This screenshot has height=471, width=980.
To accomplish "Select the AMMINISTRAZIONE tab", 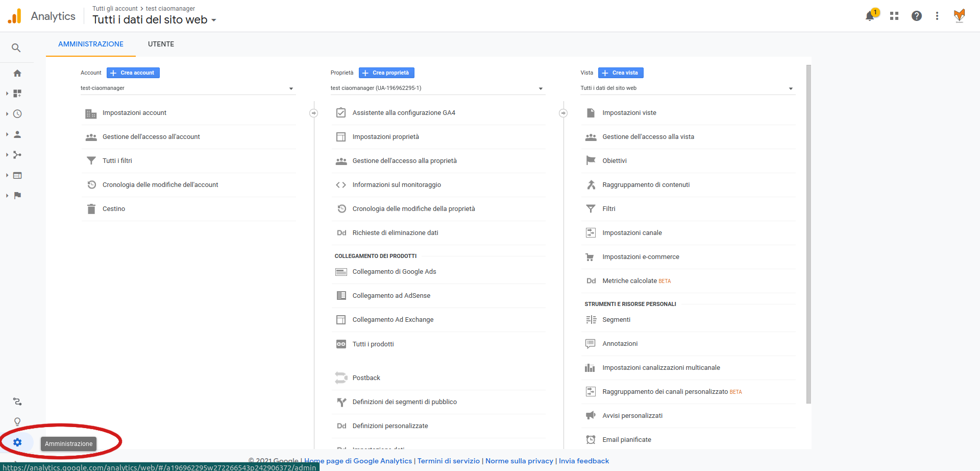I will pos(91,44).
